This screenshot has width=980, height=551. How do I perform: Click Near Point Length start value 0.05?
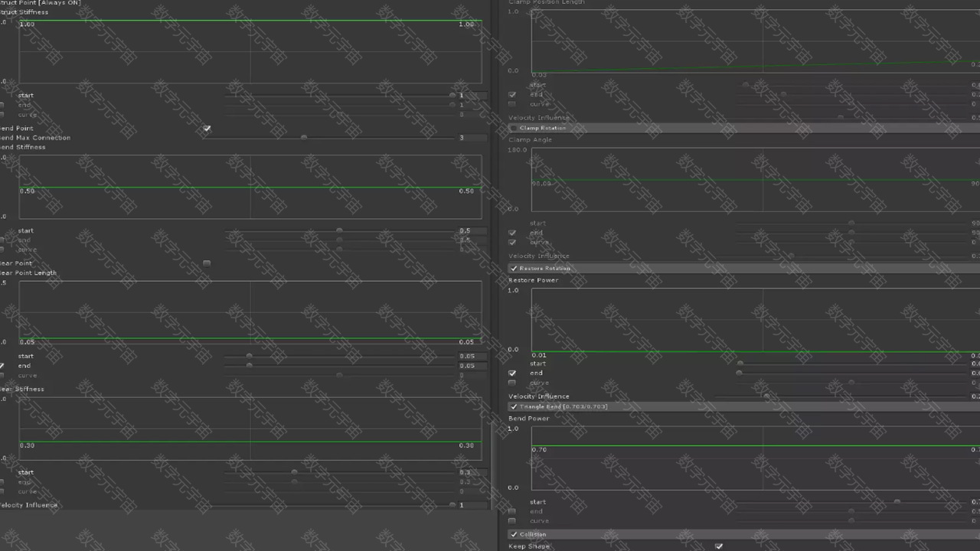click(472, 356)
